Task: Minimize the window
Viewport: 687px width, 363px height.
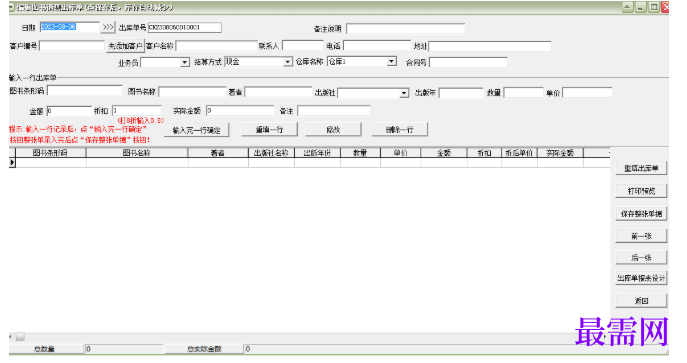Action: pyautogui.click(x=641, y=7)
